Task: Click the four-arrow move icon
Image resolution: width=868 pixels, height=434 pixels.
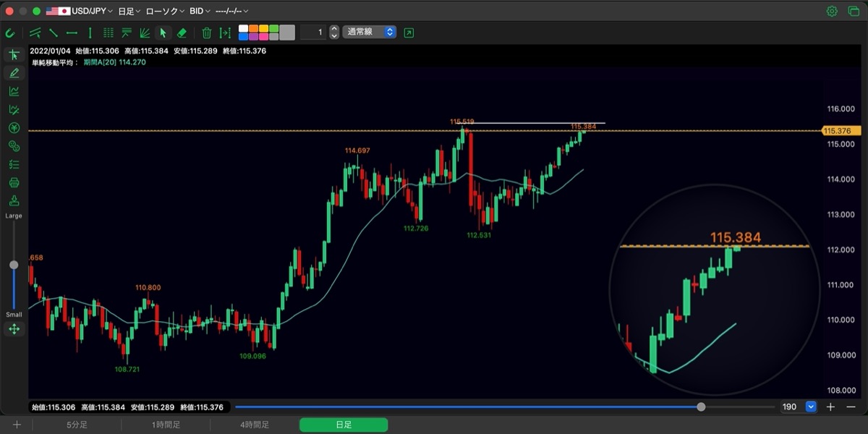Action: tap(14, 329)
